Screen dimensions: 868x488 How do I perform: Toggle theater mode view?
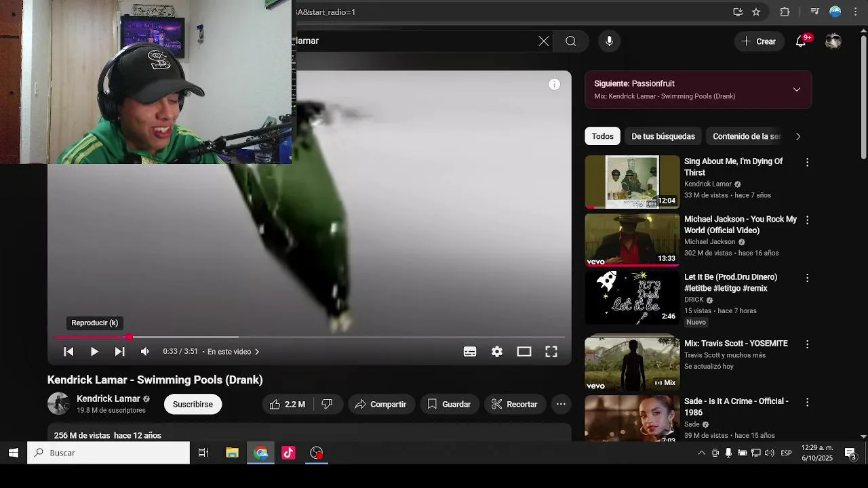(x=524, y=352)
